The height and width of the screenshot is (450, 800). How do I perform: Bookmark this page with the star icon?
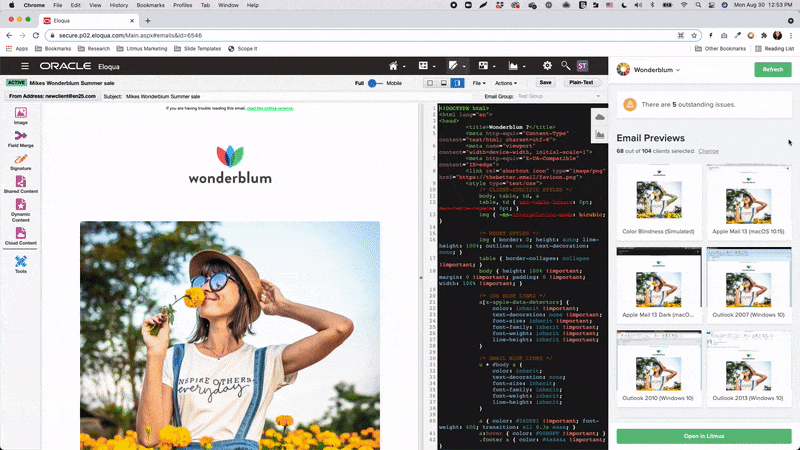tap(694, 35)
